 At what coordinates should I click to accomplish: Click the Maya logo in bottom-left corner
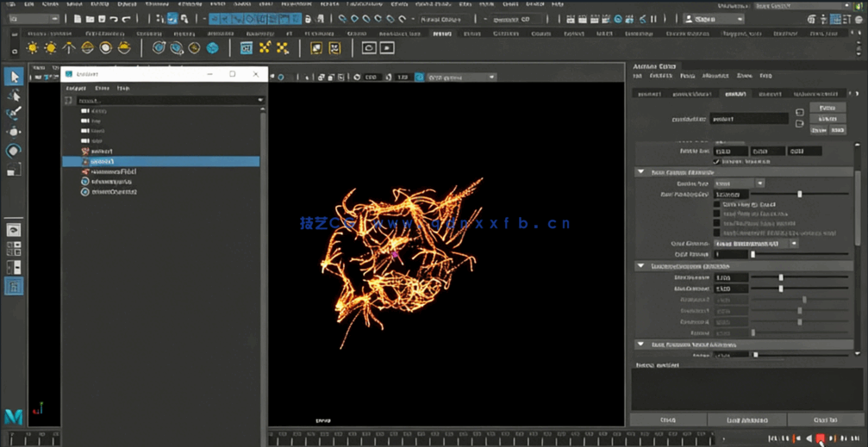[x=14, y=417]
